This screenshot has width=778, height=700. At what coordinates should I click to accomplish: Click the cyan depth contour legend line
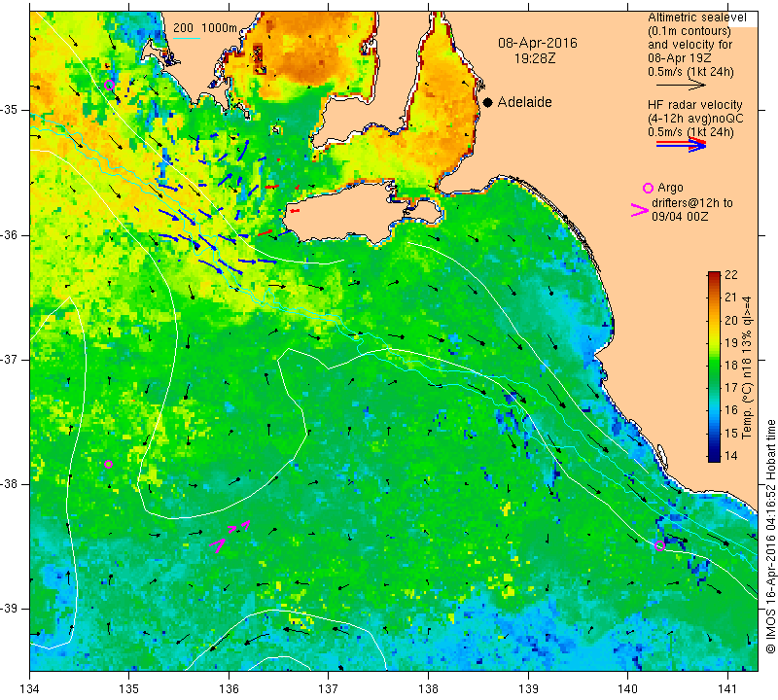tap(187, 38)
